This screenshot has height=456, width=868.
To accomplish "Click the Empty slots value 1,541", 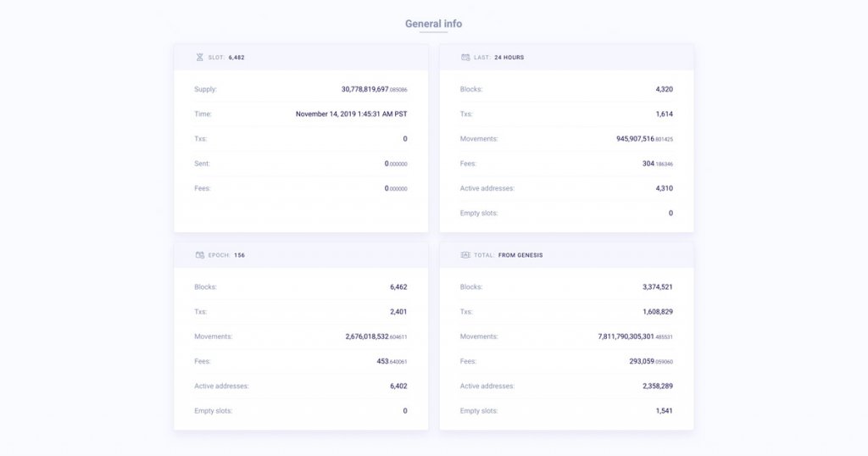I will tap(664, 411).
